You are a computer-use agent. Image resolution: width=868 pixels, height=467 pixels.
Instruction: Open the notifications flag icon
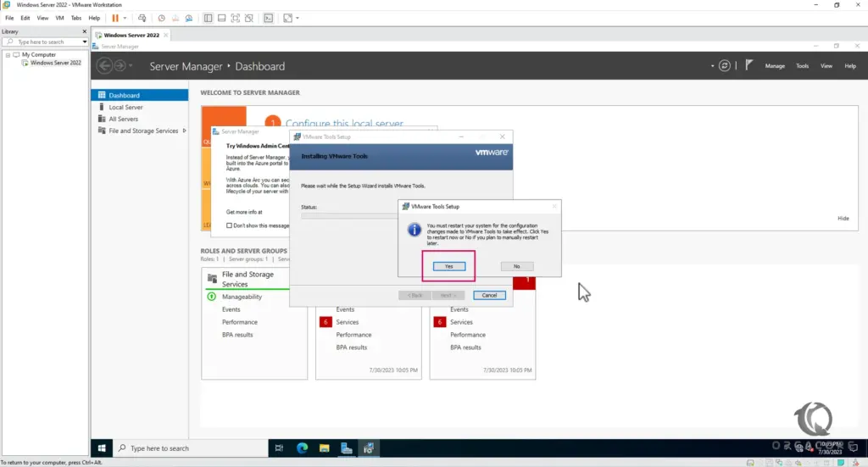[x=748, y=65]
